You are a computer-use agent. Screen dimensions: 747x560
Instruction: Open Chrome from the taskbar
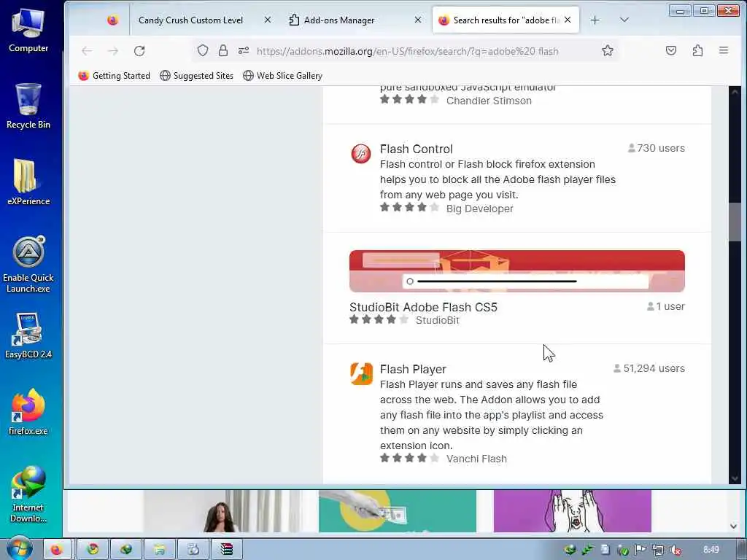pyautogui.click(x=93, y=550)
